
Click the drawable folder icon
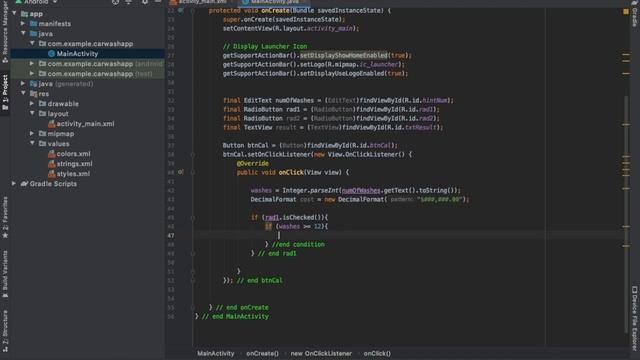pos(42,104)
